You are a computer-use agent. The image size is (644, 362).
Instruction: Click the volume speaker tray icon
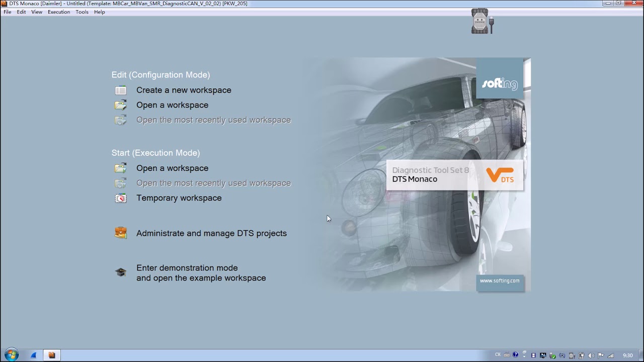591,355
